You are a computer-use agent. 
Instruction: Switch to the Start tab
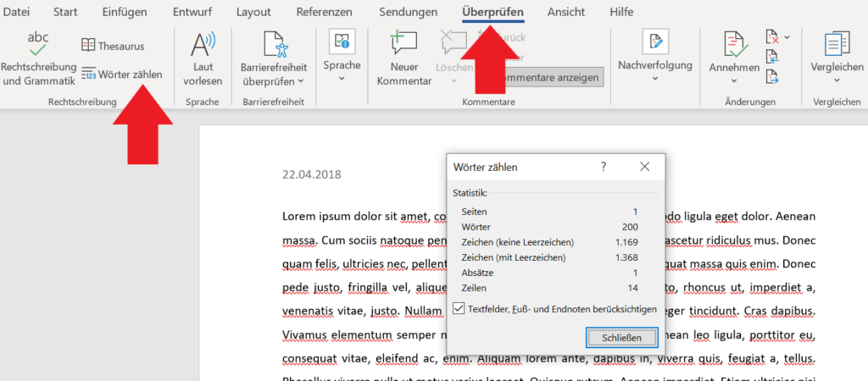click(65, 12)
